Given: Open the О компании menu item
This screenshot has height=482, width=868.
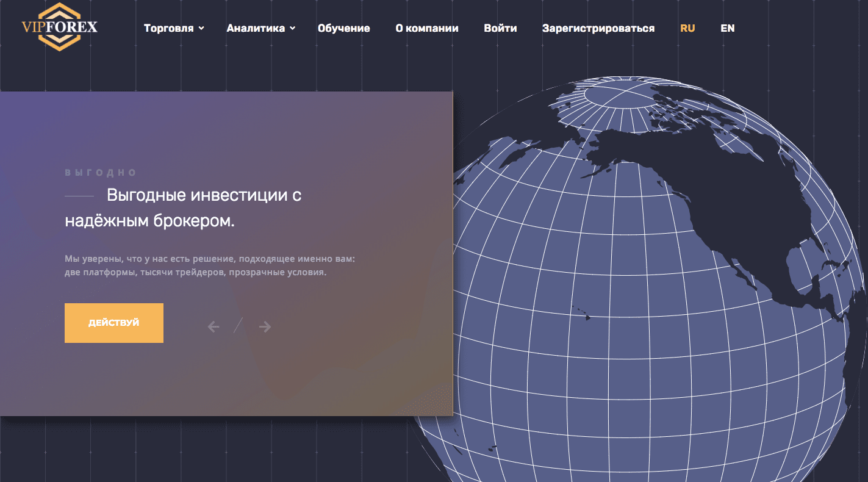Looking at the screenshot, I should click(427, 28).
